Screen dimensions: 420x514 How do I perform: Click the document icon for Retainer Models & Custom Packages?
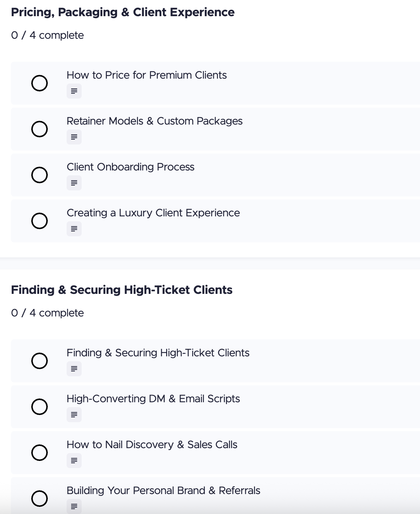coord(74,137)
